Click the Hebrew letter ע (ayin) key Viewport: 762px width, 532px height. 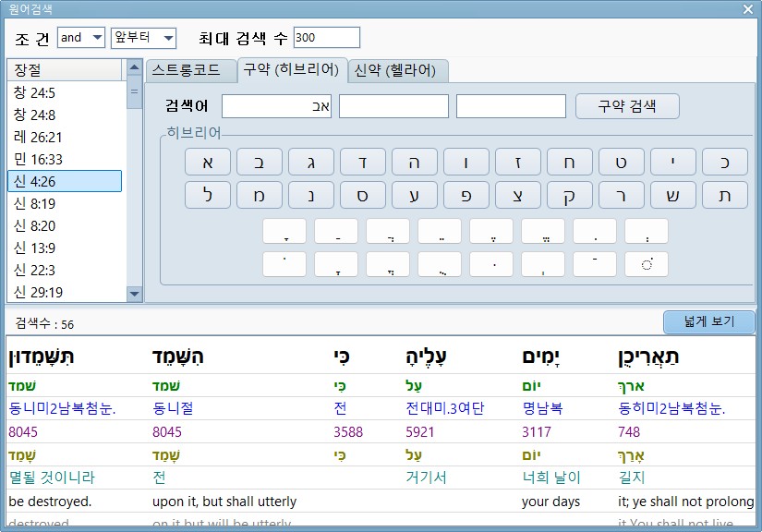pyautogui.click(x=415, y=195)
